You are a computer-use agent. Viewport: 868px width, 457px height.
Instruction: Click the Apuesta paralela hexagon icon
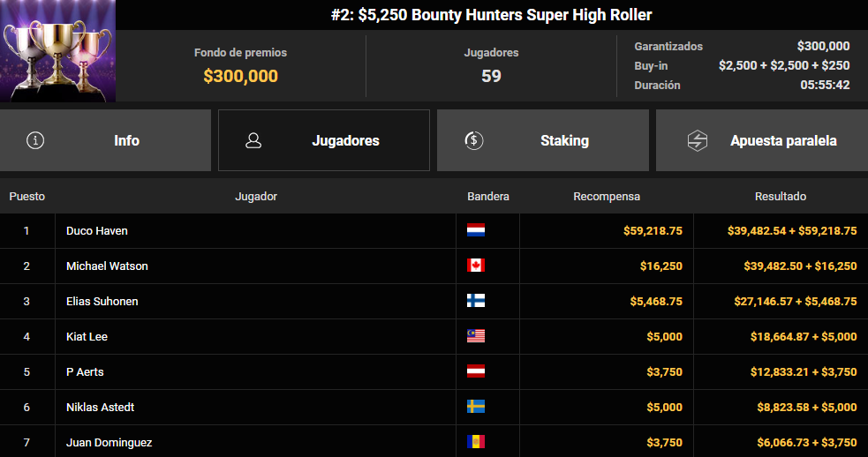point(698,140)
